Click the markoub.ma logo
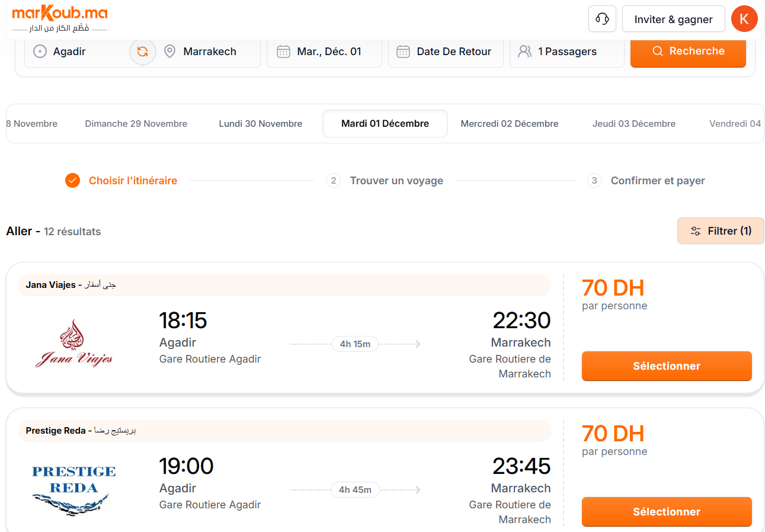 point(59,19)
